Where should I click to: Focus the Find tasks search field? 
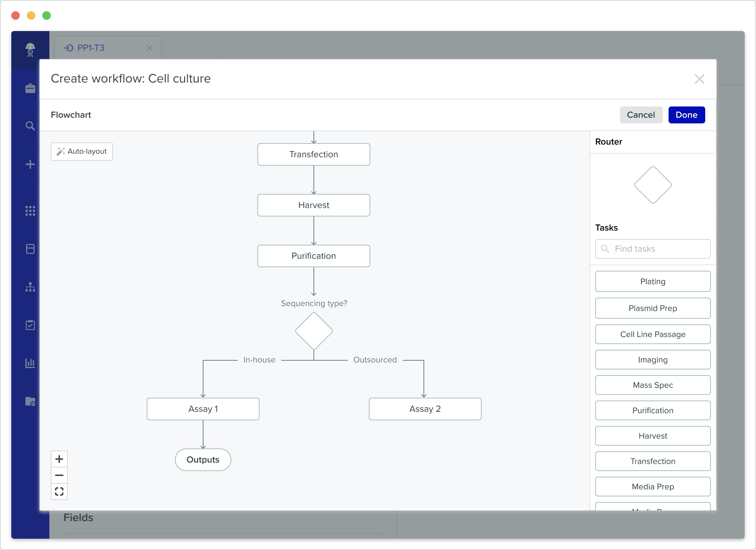(653, 249)
